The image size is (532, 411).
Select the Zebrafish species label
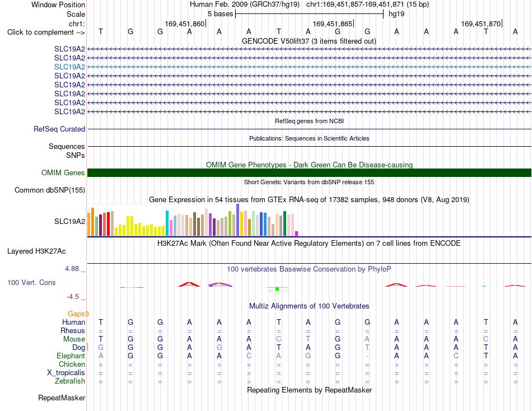pos(70,381)
